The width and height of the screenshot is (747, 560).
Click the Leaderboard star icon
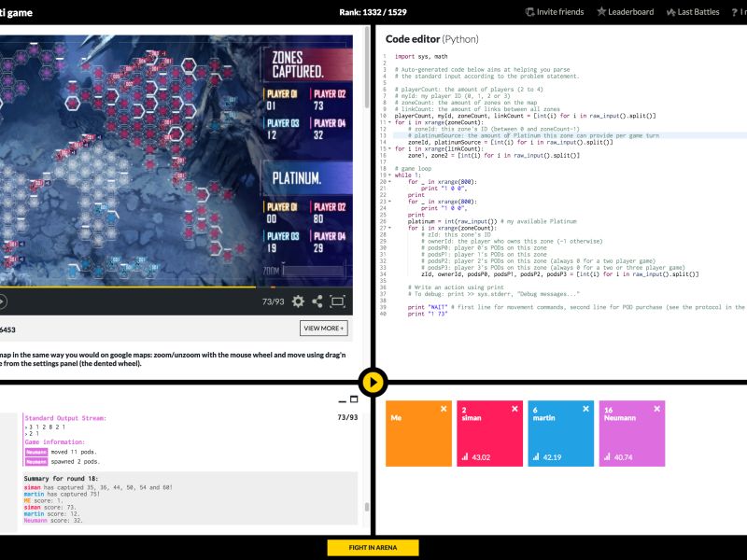(x=601, y=11)
